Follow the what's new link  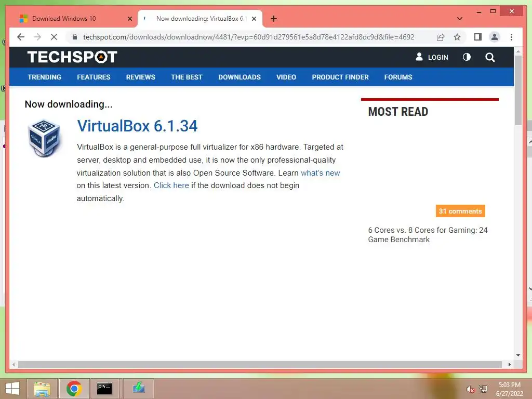[320, 172]
